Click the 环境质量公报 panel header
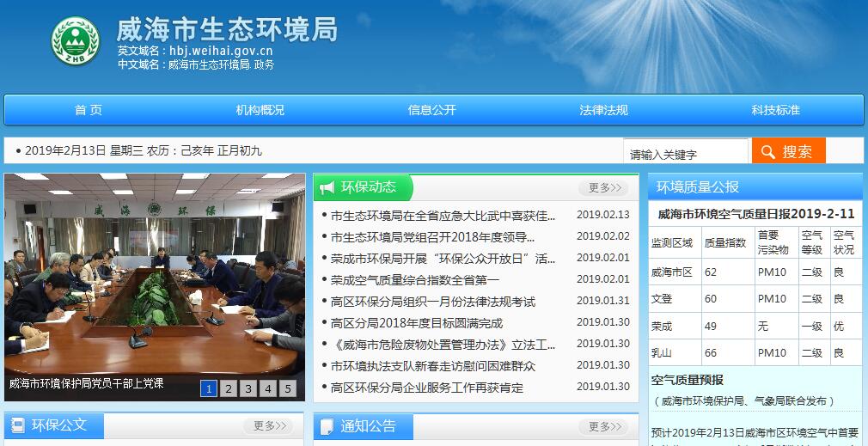The image size is (868, 446). click(x=755, y=187)
